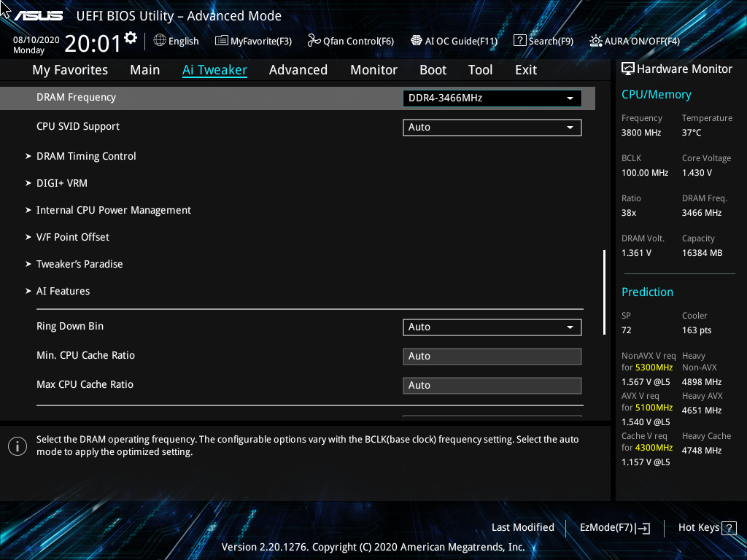Click the Max CPU Cache Ratio field
This screenshot has width=747, height=560.
(x=492, y=385)
